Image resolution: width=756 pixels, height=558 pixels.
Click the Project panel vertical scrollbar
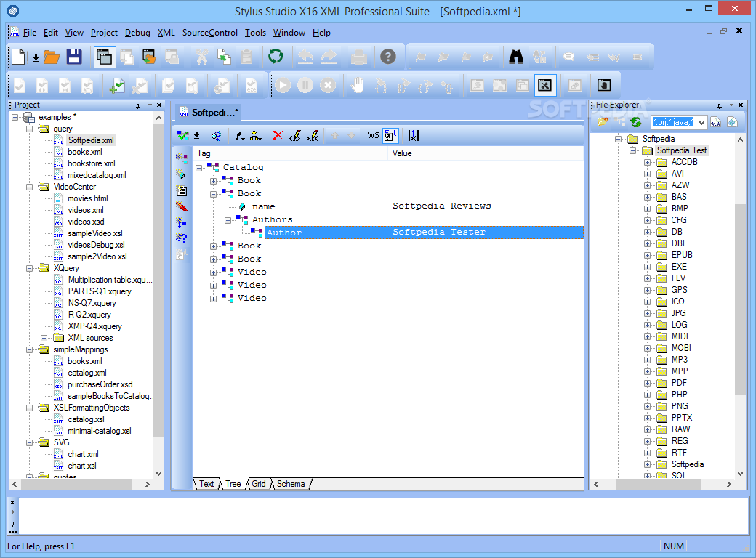(158, 280)
